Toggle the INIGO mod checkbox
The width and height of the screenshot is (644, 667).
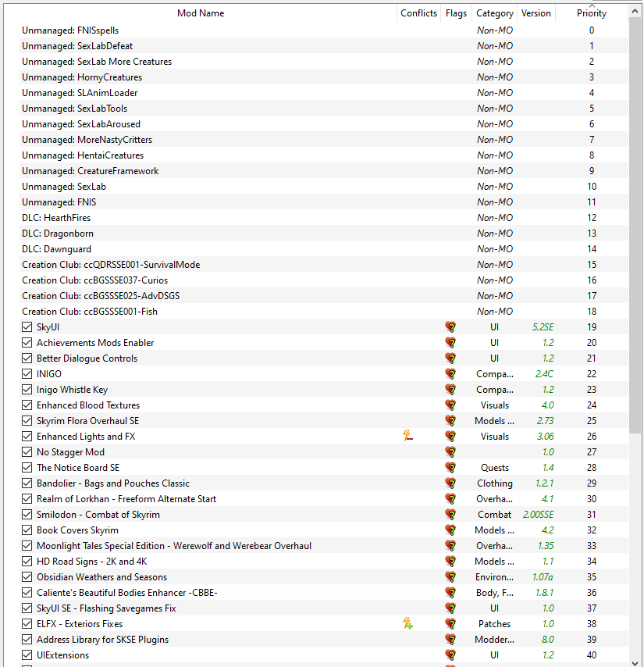point(27,374)
